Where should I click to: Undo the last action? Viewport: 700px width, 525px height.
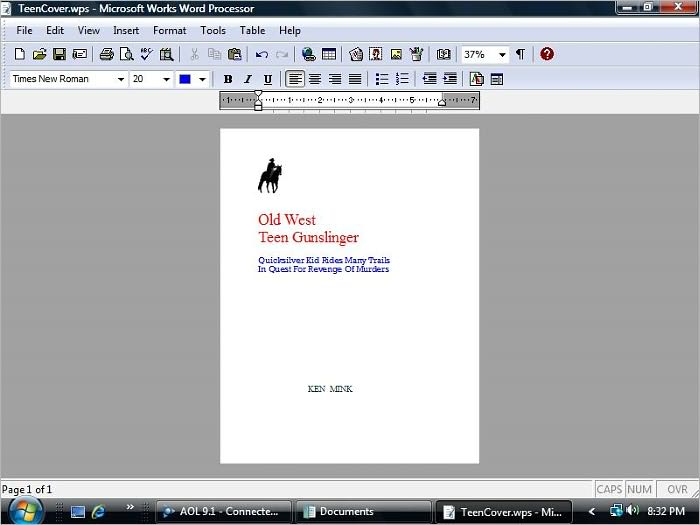pos(262,54)
